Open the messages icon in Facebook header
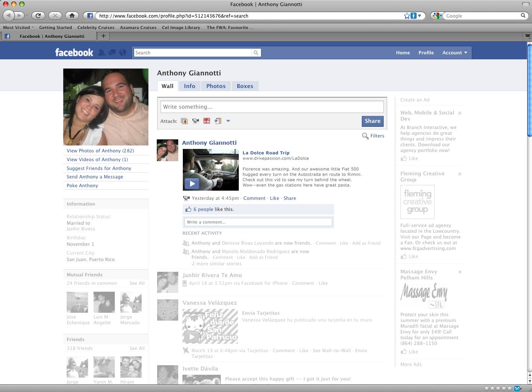The width and height of the screenshot is (532, 392). (x=112, y=52)
